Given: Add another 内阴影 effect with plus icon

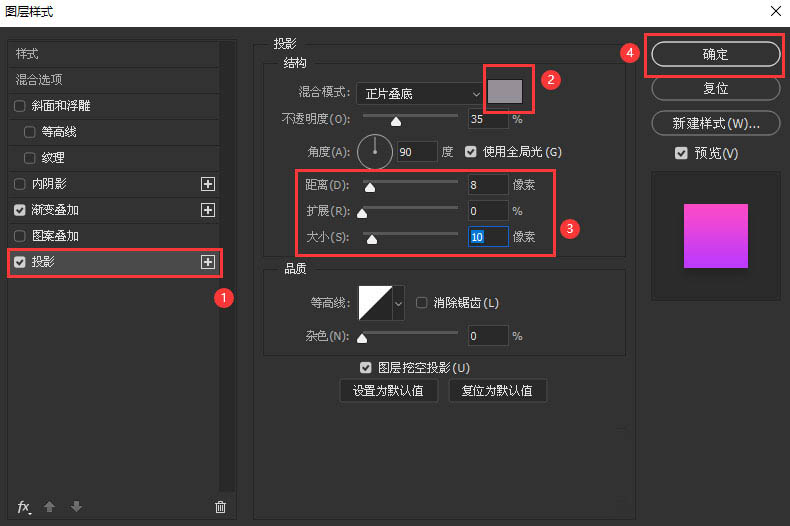Looking at the screenshot, I should (x=208, y=184).
